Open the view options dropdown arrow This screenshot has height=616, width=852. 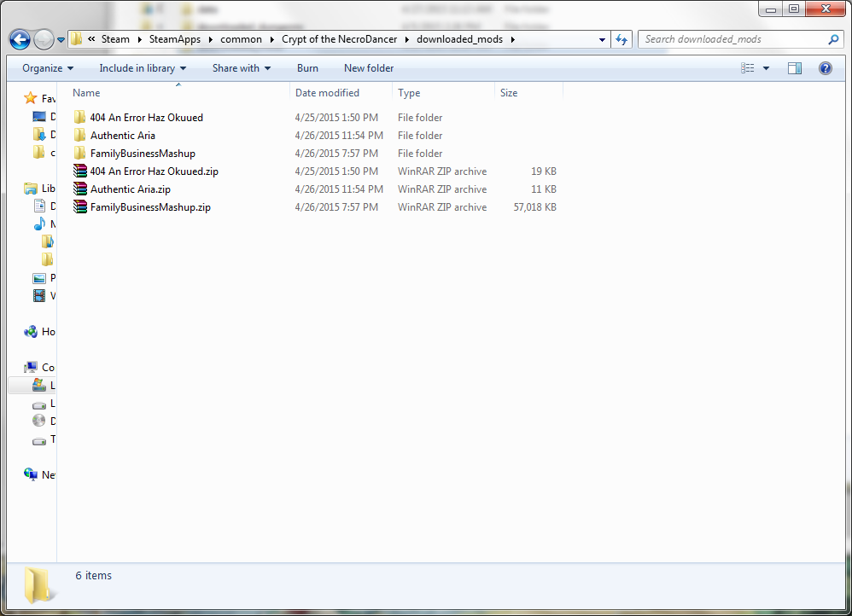(x=766, y=68)
